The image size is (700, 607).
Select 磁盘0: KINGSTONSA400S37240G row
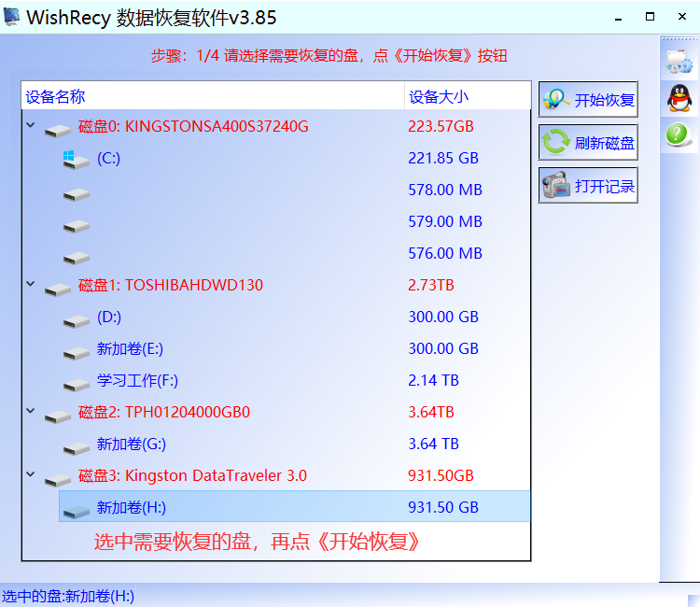tap(276, 126)
